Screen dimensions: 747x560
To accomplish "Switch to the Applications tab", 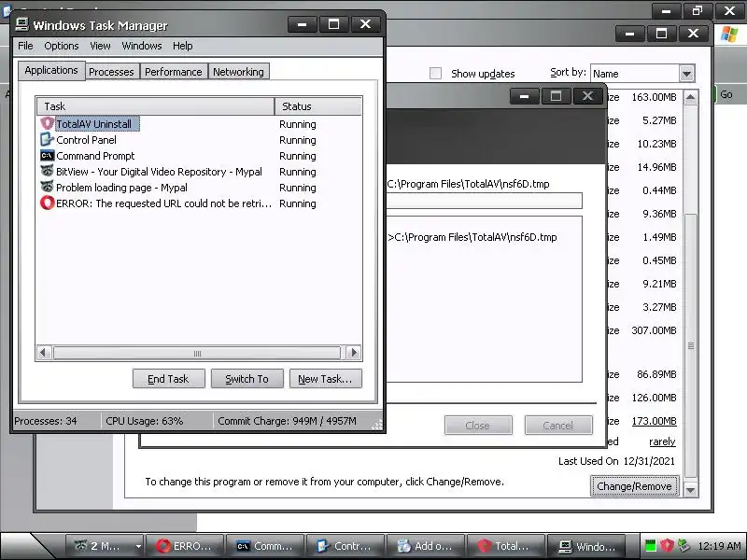I will [51, 71].
